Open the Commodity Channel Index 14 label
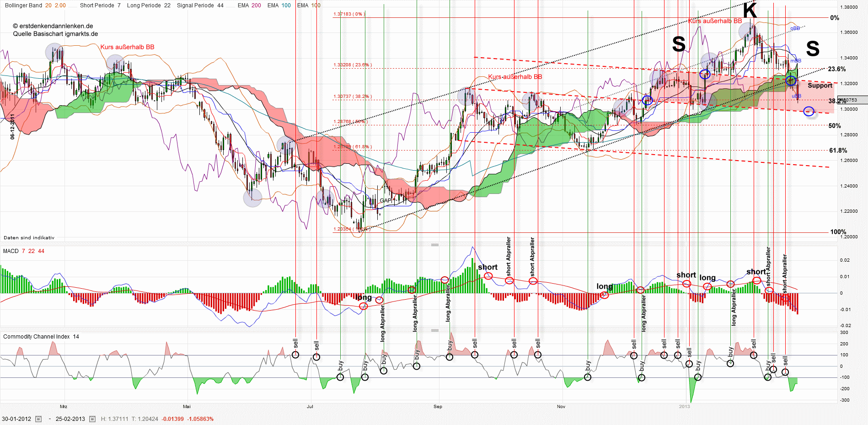868x425 pixels. click(41, 337)
